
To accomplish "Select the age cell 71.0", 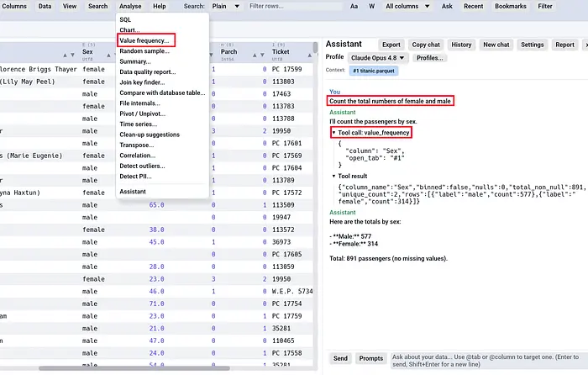I will tap(156, 304).
